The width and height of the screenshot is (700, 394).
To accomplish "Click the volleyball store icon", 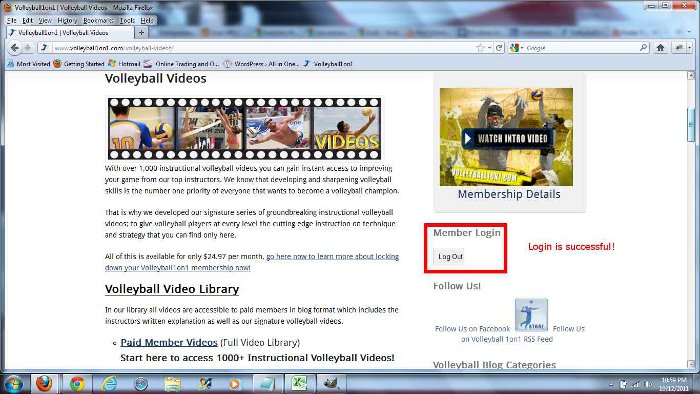I will [x=531, y=315].
